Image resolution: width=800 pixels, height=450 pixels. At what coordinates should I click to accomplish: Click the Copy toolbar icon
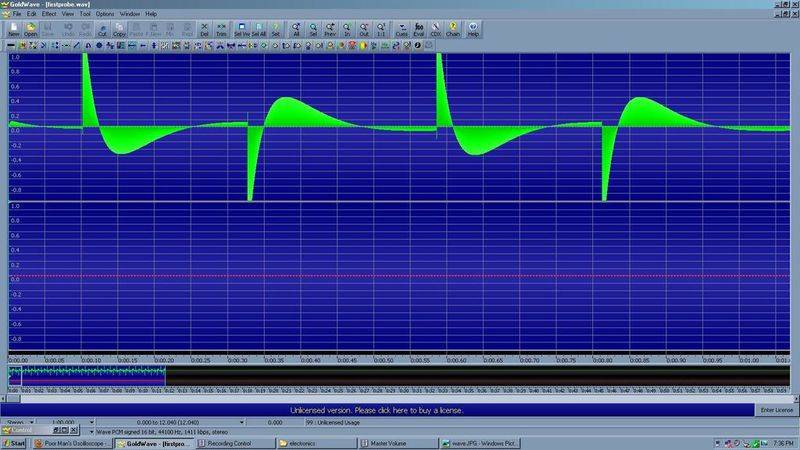(x=120, y=30)
